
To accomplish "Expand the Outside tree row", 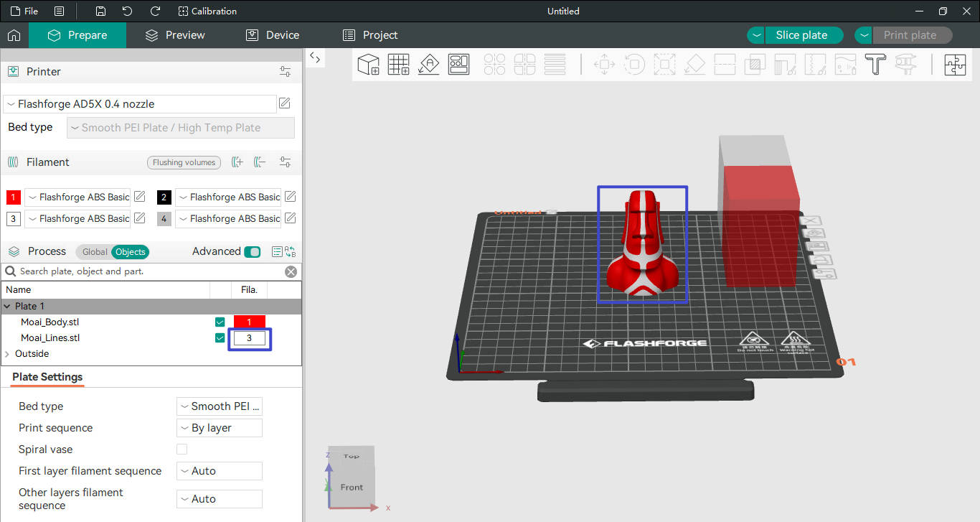I will tap(7, 354).
